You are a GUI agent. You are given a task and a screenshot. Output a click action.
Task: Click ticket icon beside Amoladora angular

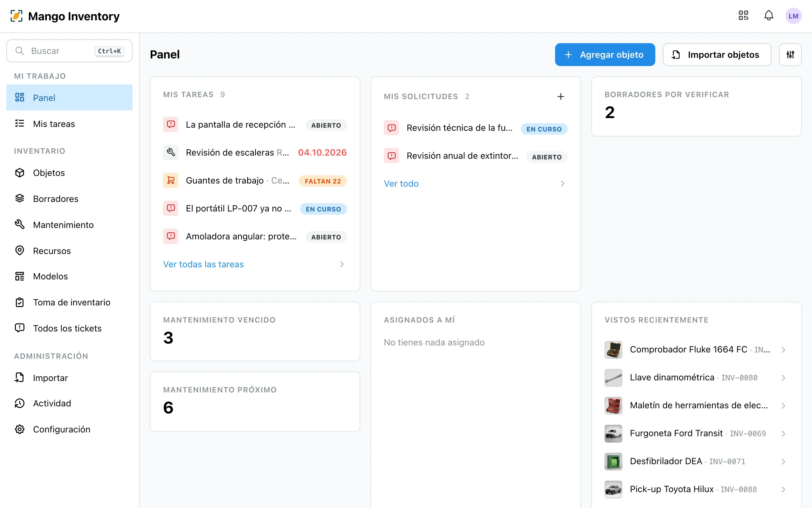pyautogui.click(x=171, y=236)
